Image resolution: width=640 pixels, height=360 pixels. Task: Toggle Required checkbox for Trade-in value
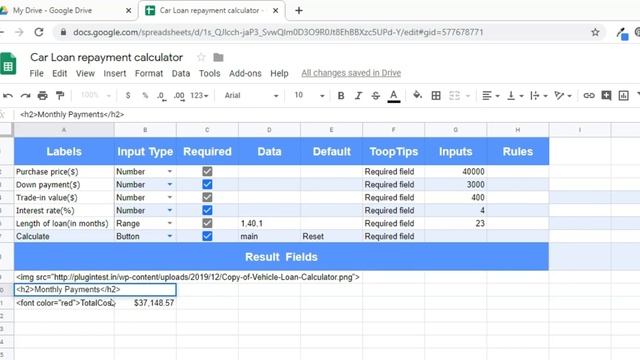207,198
